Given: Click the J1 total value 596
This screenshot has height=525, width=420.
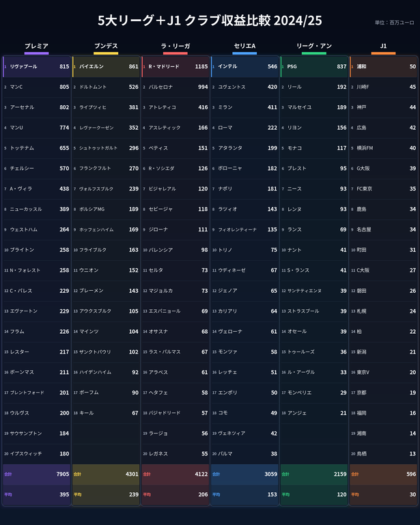Looking at the screenshot, I should pyautogui.click(x=411, y=474).
